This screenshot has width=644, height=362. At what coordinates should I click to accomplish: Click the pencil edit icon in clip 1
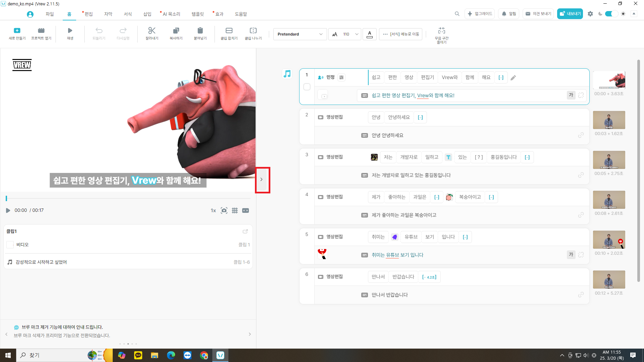click(x=513, y=78)
